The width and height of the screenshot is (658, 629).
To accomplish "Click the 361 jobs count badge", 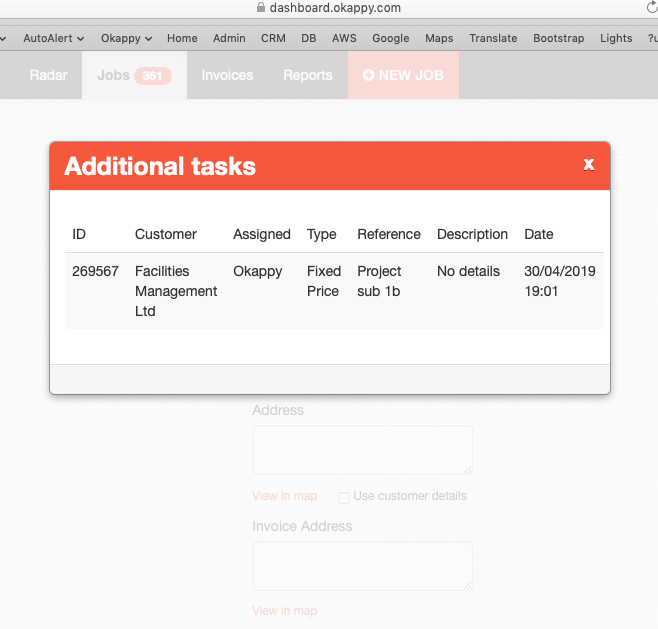I will (153, 76).
